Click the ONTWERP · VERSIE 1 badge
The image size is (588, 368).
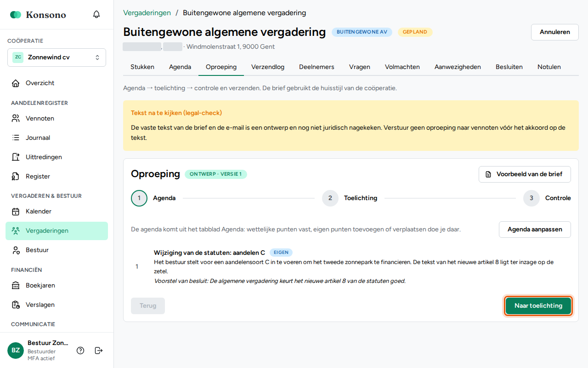216,174
